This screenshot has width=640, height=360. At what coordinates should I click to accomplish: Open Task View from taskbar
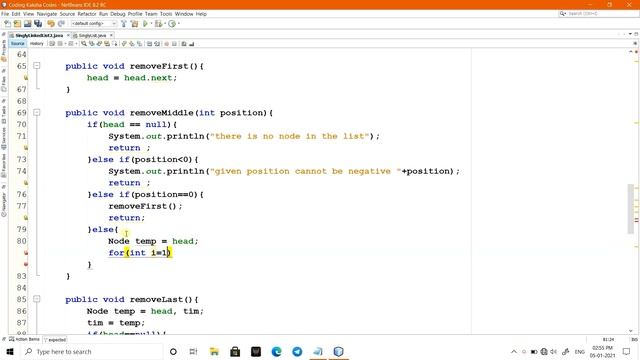[193, 351]
